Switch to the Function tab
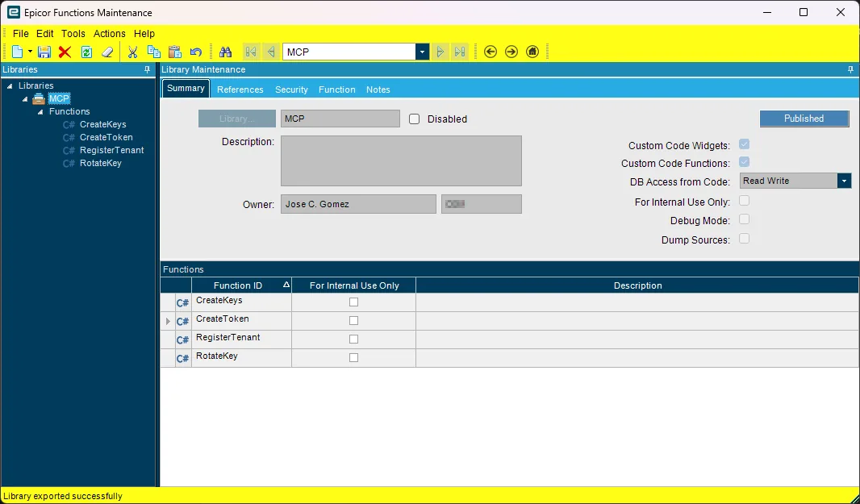This screenshot has width=860, height=504. point(336,90)
